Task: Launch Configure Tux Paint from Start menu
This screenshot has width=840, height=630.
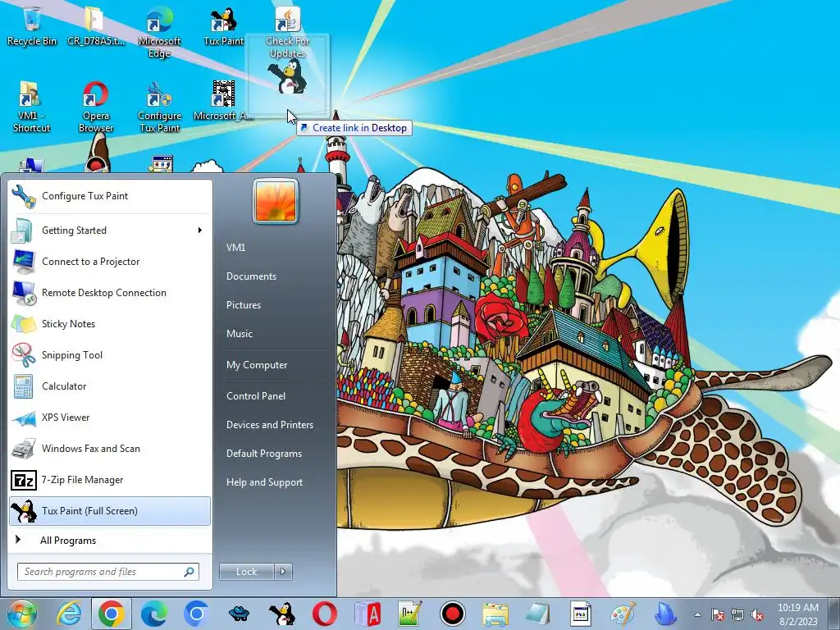Action: point(110,196)
